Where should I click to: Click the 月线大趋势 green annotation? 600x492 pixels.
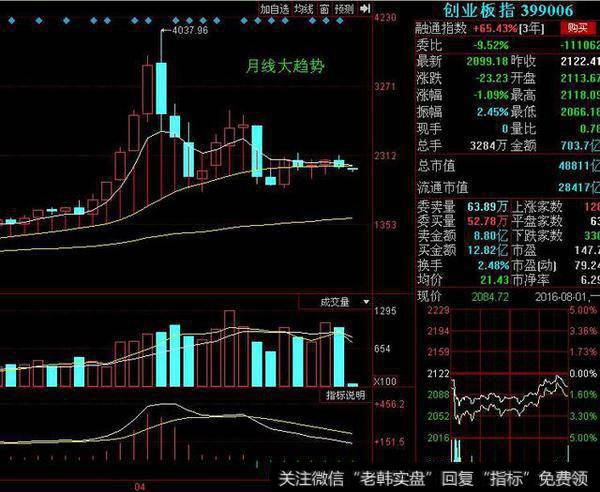(285, 66)
